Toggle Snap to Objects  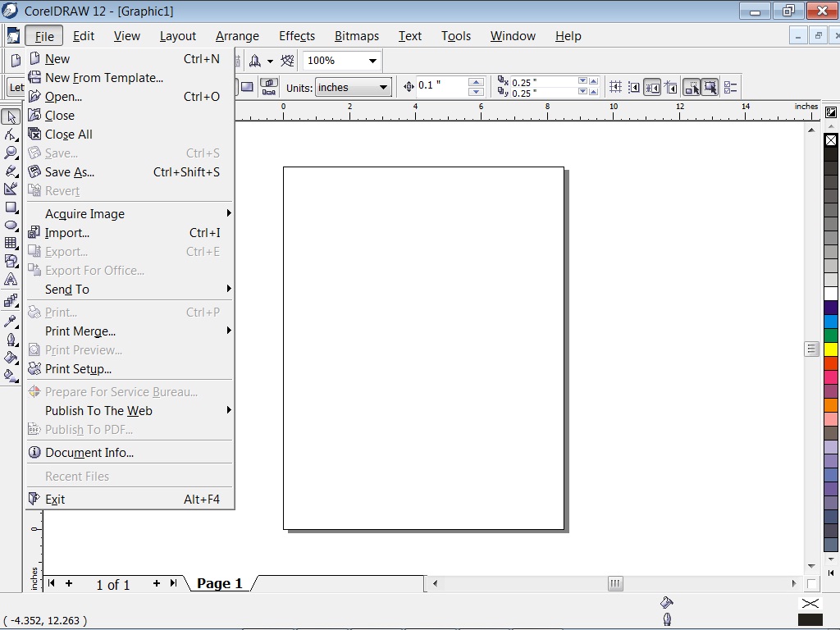(652, 87)
